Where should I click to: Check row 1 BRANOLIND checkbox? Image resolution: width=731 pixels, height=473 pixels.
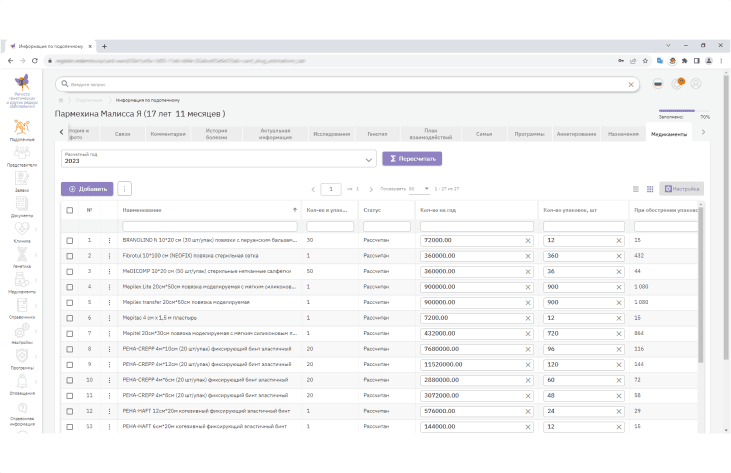coord(69,240)
